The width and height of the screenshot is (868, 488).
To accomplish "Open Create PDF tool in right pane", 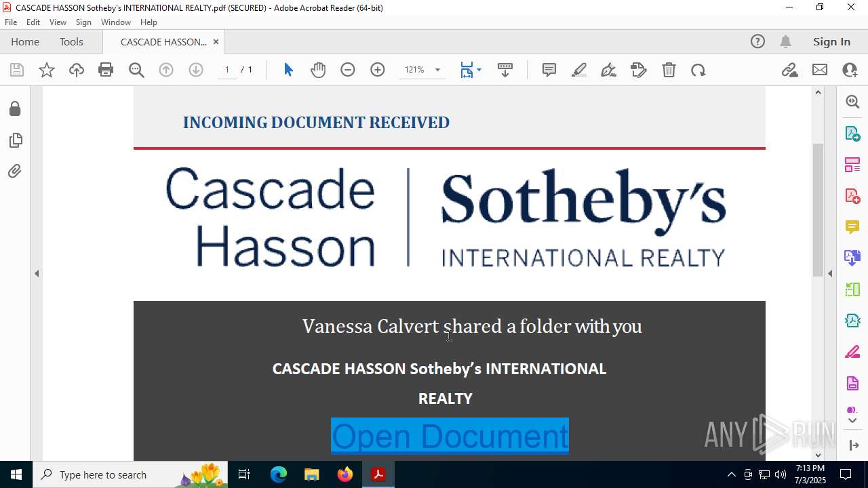I will [x=852, y=196].
